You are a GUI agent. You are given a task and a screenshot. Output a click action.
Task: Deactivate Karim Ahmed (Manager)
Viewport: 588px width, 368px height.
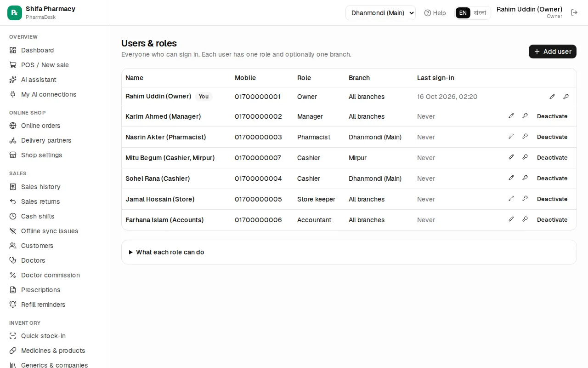point(552,116)
